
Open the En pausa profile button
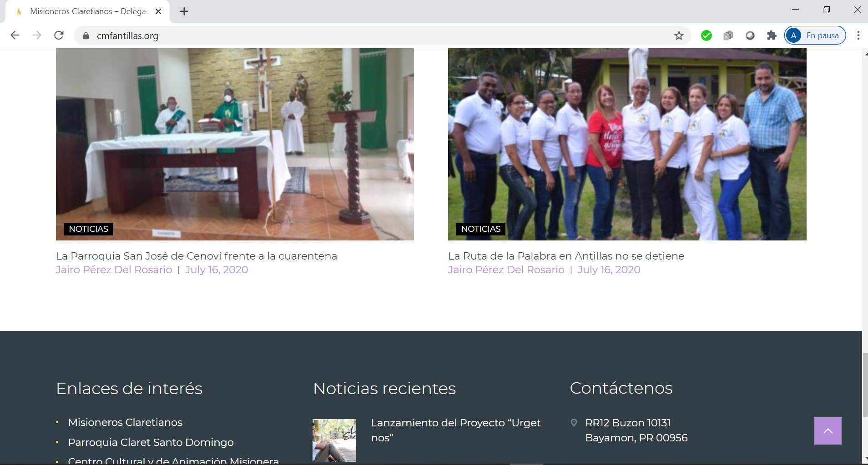(x=815, y=35)
